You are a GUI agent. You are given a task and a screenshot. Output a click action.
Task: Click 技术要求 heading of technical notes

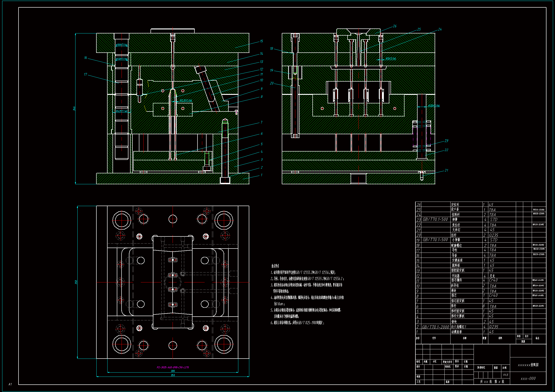[x=275, y=266]
